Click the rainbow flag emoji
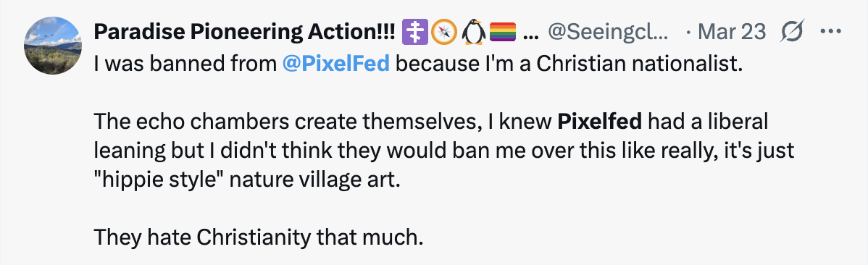The image size is (868, 265). click(503, 33)
